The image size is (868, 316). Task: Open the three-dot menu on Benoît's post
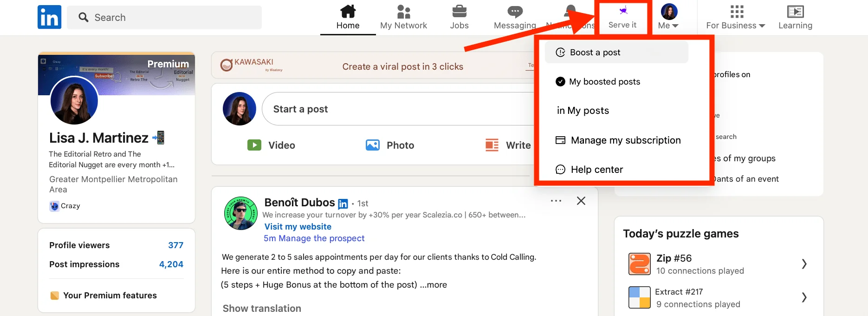click(556, 201)
